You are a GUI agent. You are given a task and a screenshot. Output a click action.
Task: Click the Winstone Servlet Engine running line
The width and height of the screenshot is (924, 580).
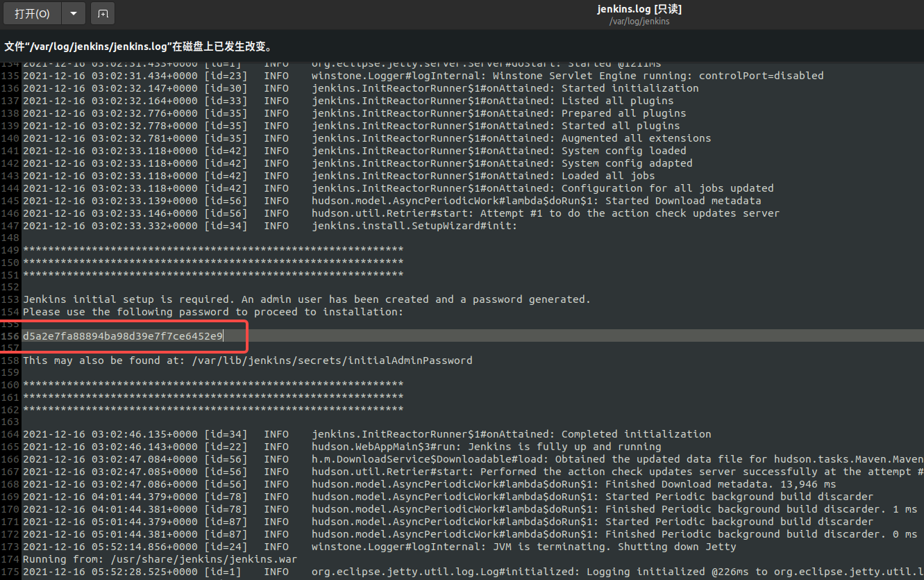423,76
